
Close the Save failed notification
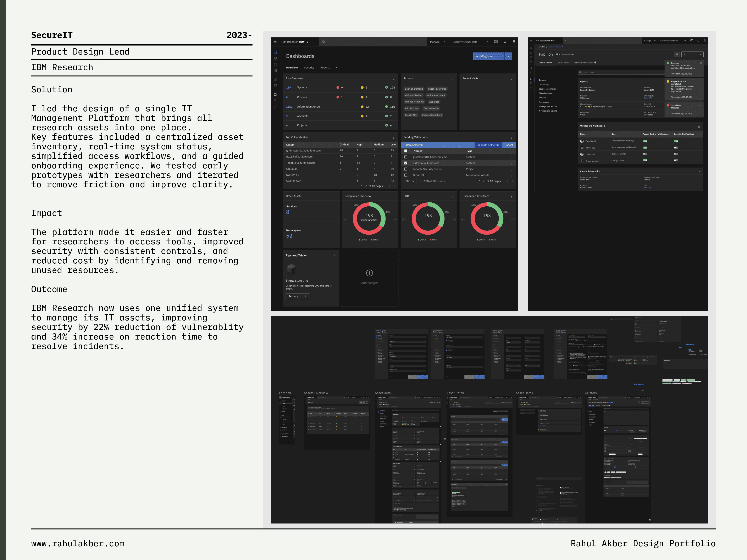coord(701,105)
